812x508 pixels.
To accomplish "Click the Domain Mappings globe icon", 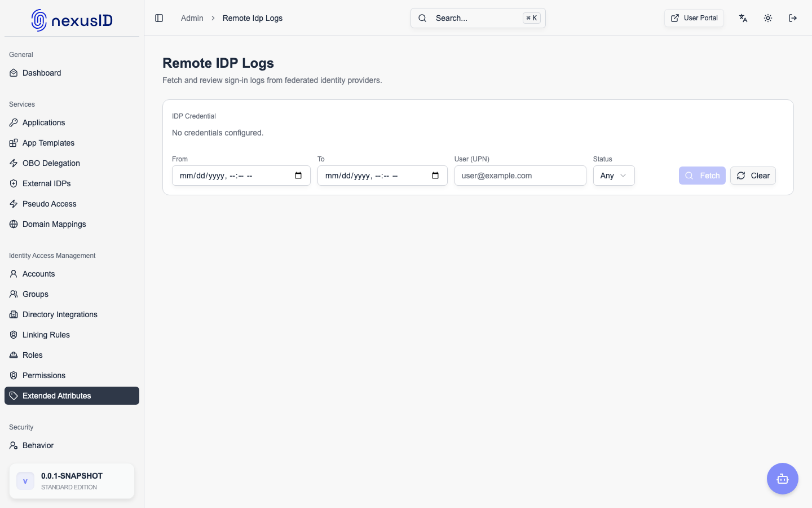I will tap(14, 224).
